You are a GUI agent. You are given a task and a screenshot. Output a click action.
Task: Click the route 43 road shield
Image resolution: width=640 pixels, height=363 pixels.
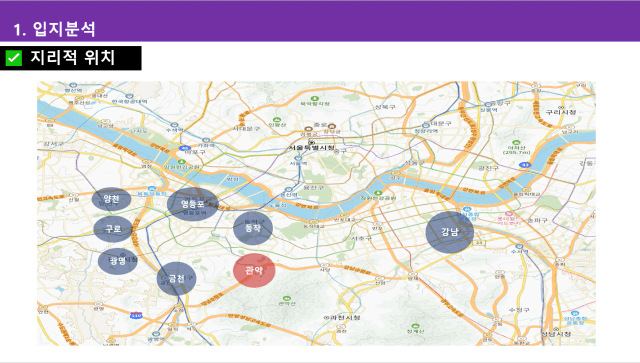pyautogui.click(x=524, y=165)
